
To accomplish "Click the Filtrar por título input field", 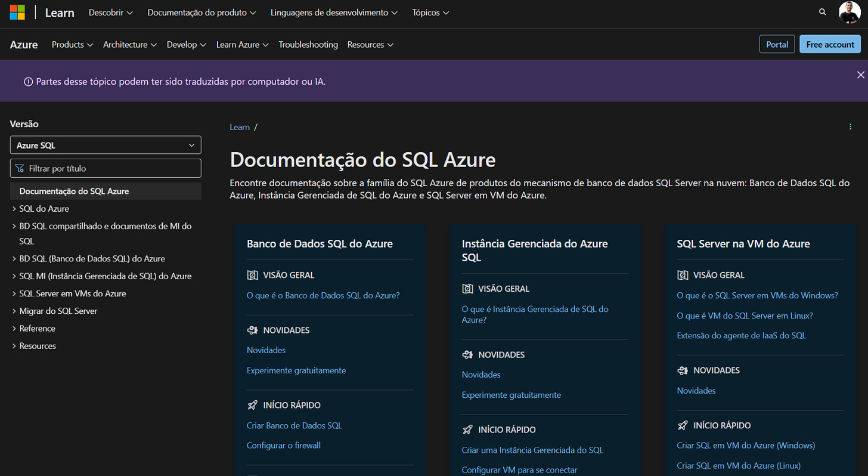I will pos(106,168).
